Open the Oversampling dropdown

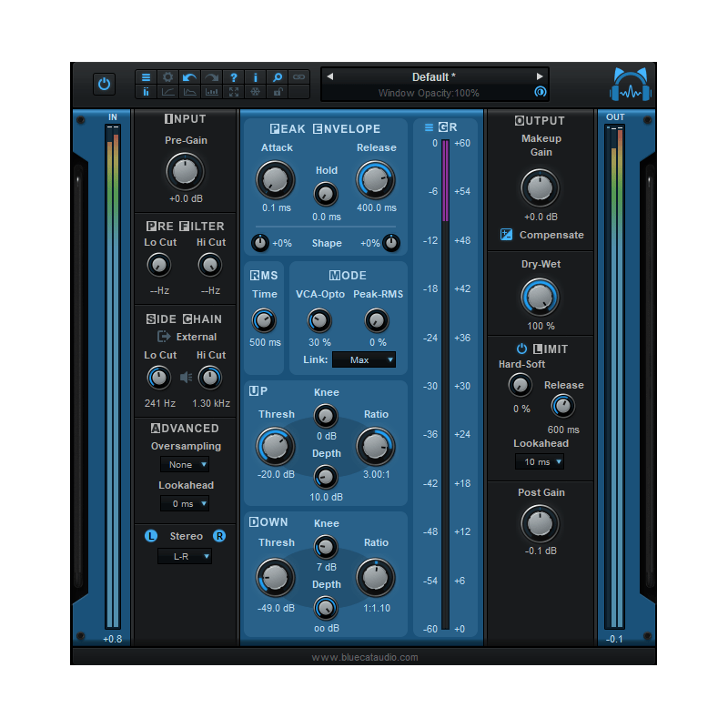pos(185,464)
